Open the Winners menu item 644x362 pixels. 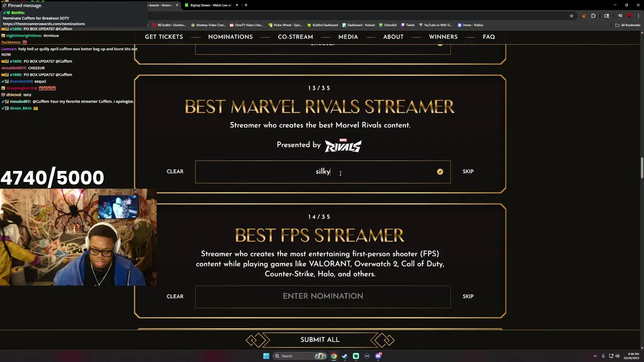443,37
